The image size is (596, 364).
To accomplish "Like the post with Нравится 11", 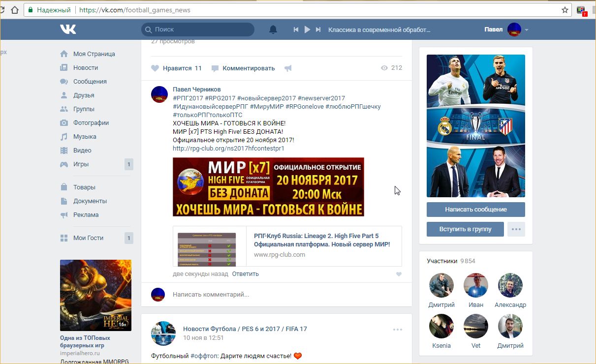I will click(x=176, y=68).
